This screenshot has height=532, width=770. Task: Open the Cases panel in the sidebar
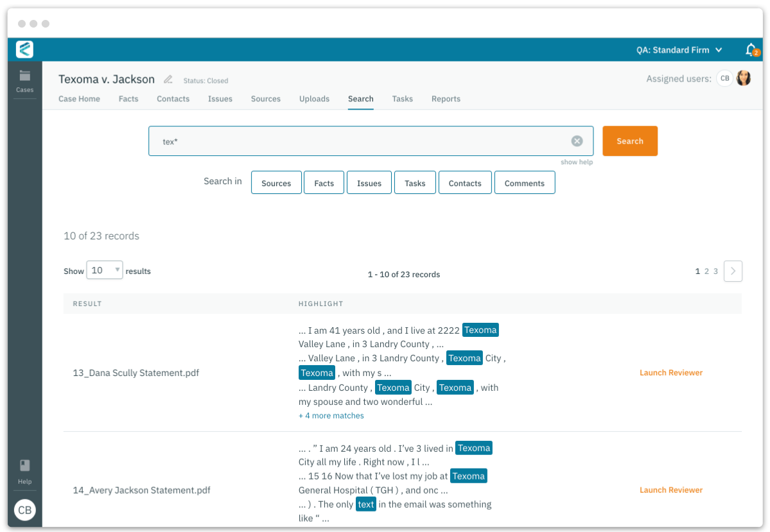[24, 82]
